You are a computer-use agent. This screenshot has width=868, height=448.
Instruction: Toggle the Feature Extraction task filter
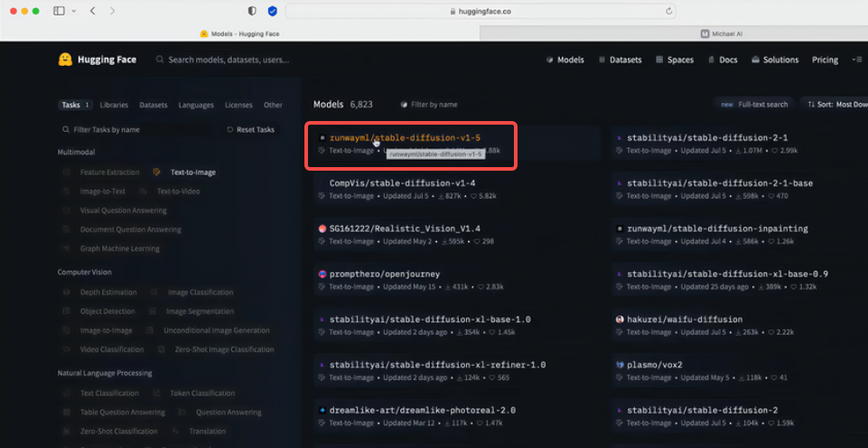tap(101, 173)
